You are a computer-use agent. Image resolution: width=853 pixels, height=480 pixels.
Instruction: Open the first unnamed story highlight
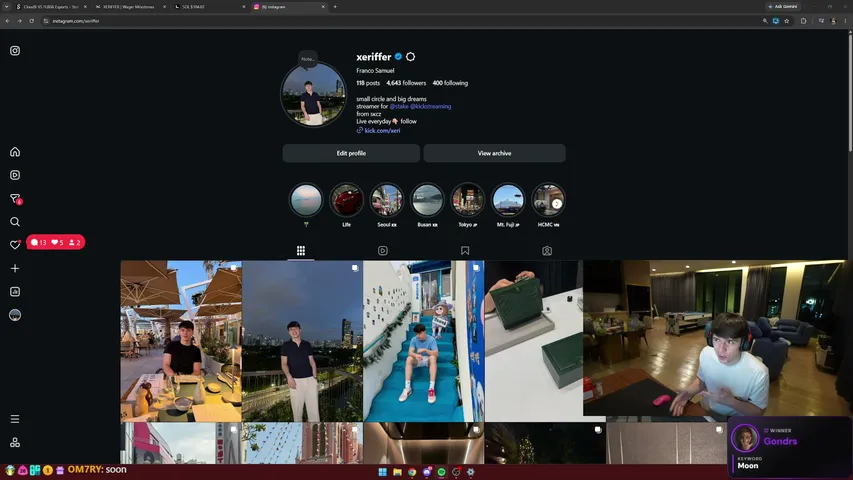(306, 200)
